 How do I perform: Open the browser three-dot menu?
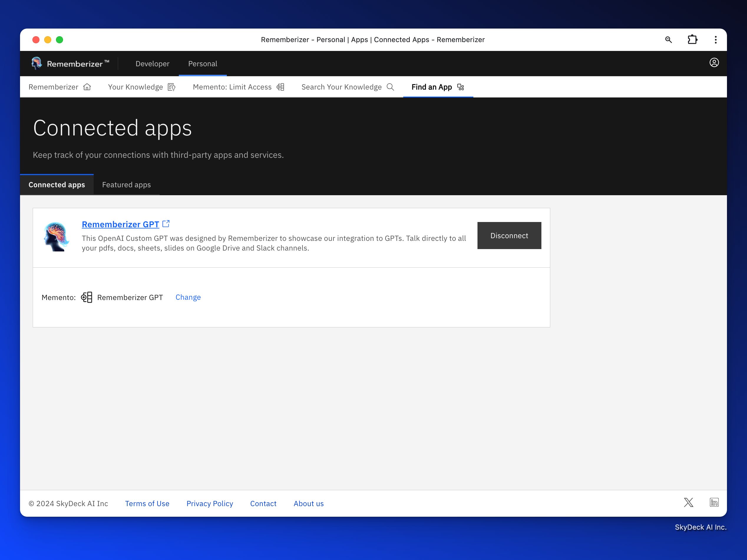[x=715, y=40]
